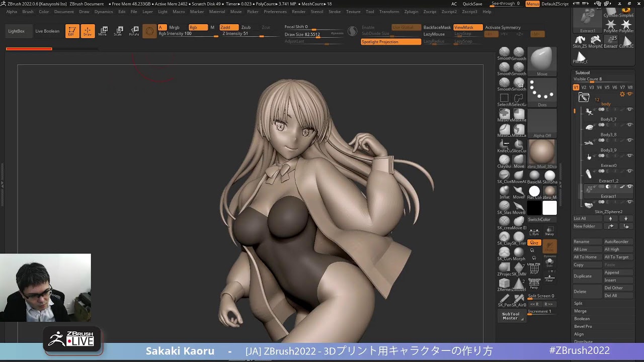Image resolution: width=644 pixels, height=362 pixels.
Task: Select the Scale transform icon
Action: tap(118, 31)
